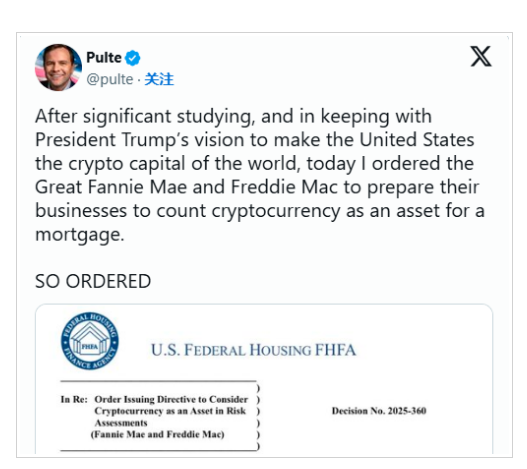
Task: Click the Assessments line in document
Action: (x=121, y=423)
